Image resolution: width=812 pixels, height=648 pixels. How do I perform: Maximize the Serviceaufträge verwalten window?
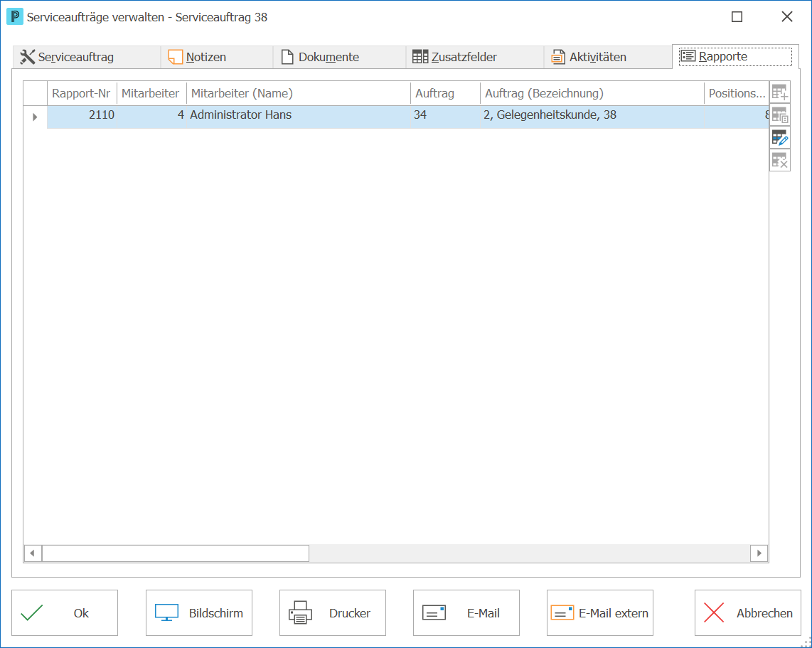[x=737, y=16]
